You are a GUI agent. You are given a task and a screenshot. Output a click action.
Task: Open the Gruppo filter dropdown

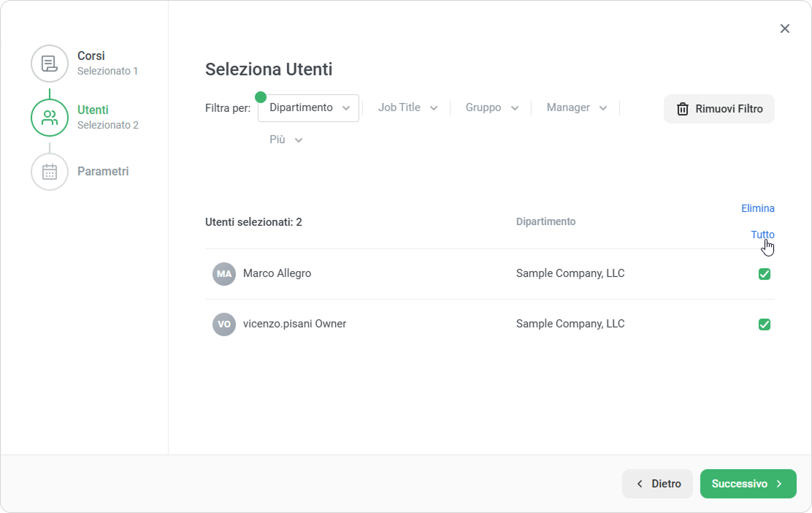pyautogui.click(x=491, y=107)
